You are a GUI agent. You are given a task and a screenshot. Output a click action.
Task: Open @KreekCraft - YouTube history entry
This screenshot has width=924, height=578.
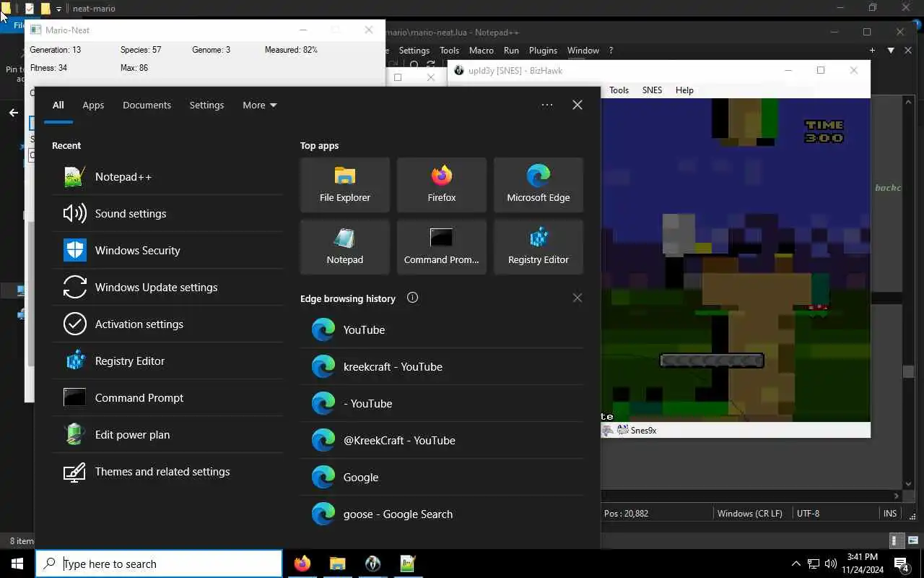tap(442, 440)
